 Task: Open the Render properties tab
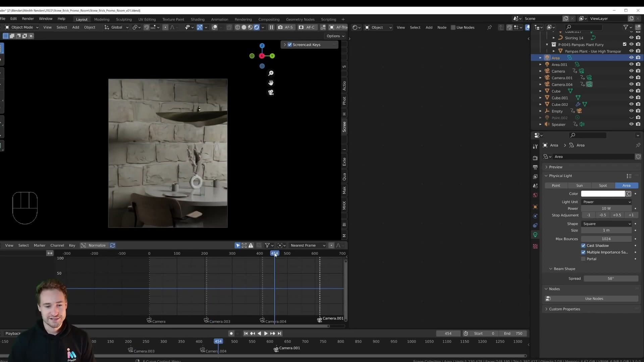coord(535,158)
